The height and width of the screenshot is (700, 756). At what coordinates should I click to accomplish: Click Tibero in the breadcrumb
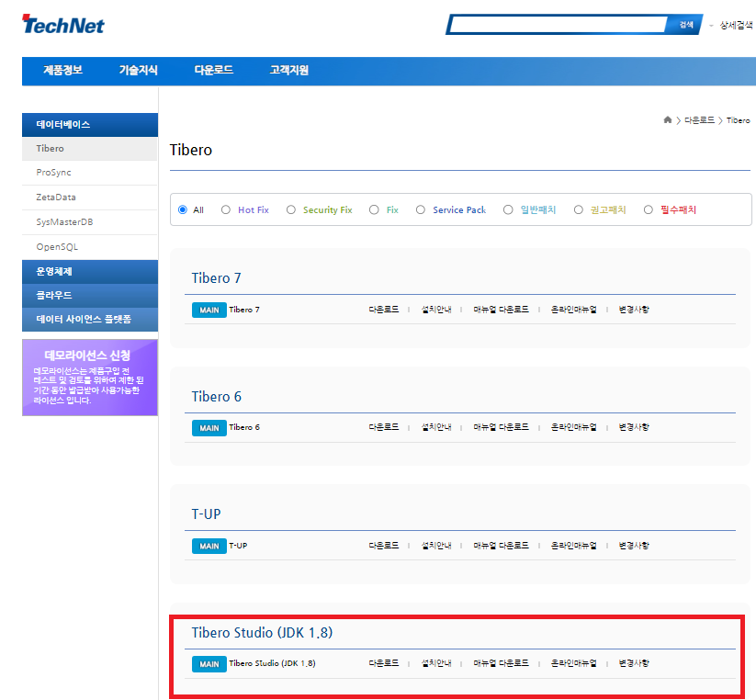coord(739,120)
